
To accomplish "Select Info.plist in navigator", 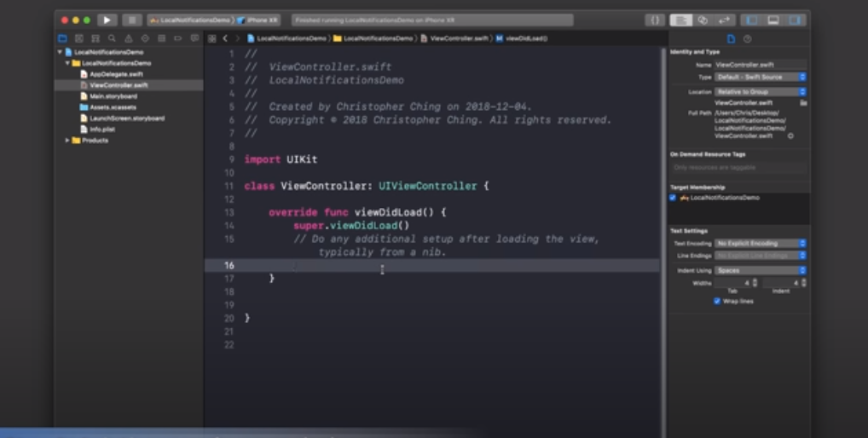I will point(102,130).
